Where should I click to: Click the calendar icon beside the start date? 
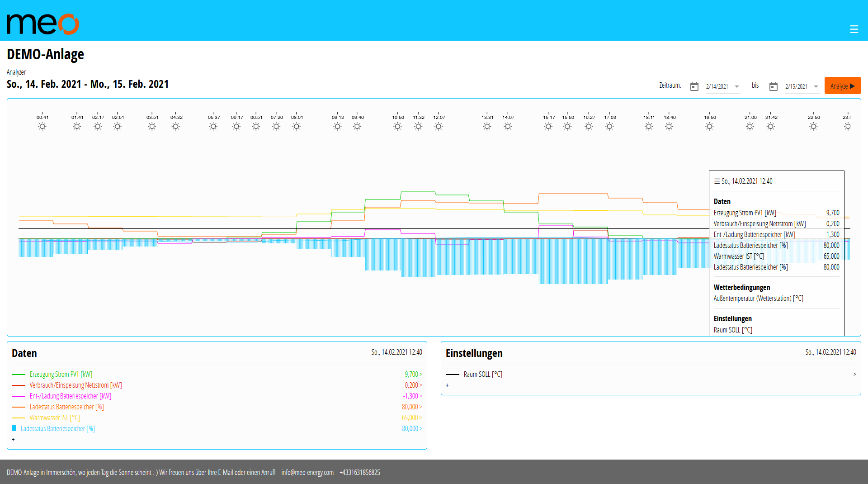click(695, 86)
